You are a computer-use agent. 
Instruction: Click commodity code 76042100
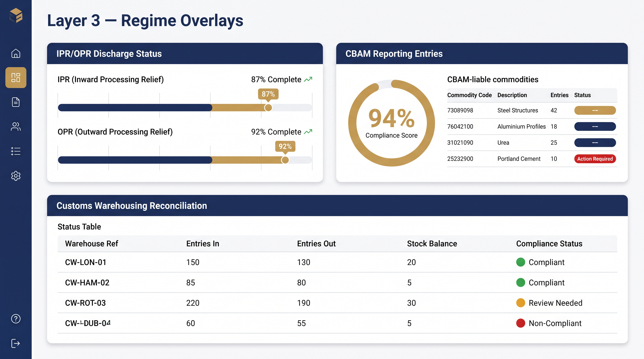[x=460, y=127]
